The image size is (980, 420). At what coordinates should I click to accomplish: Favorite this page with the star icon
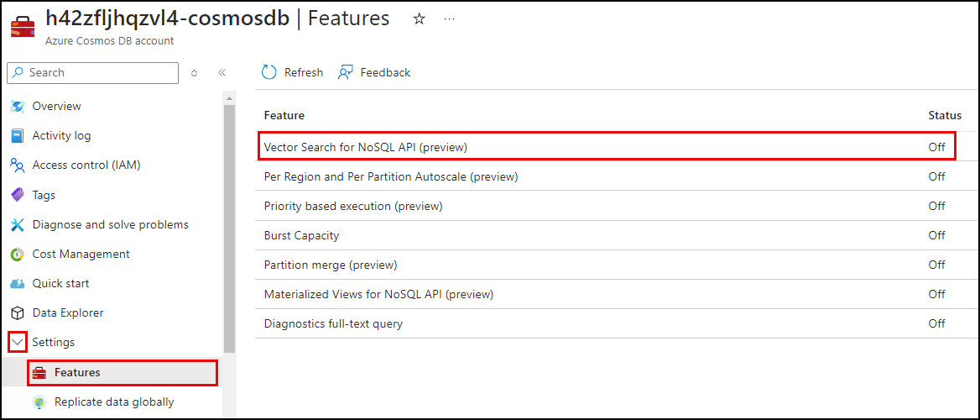[420, 18]
